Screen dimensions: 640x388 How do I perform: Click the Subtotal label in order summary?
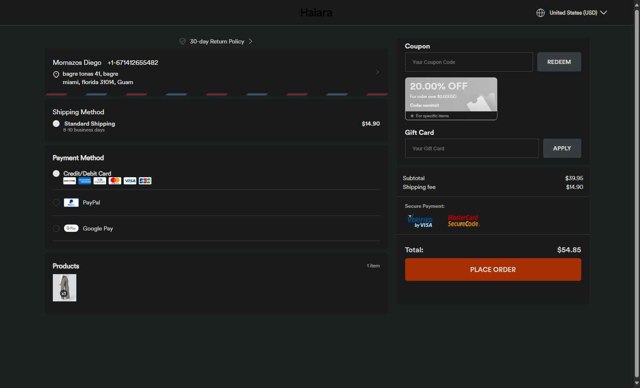click(x=413, y=178)
